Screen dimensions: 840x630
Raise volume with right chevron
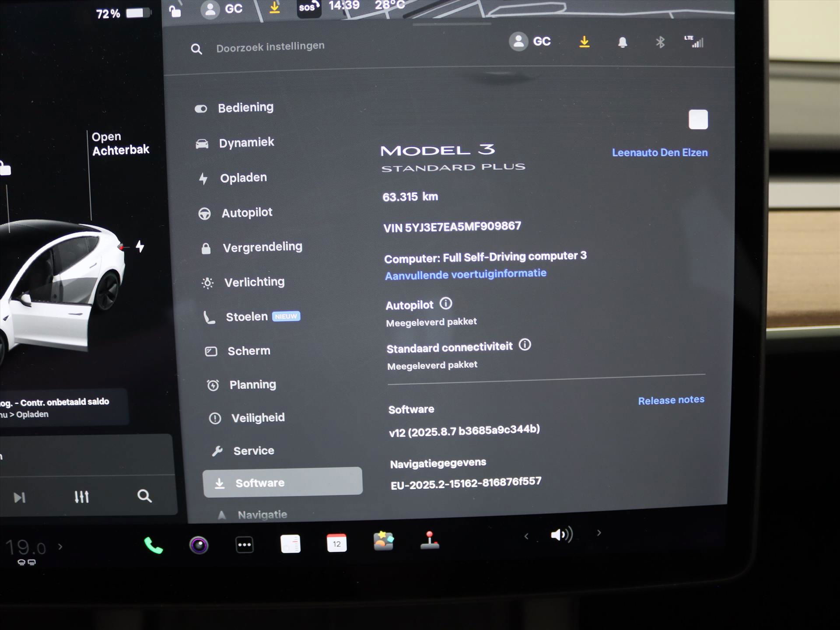(x=599, y=533)
